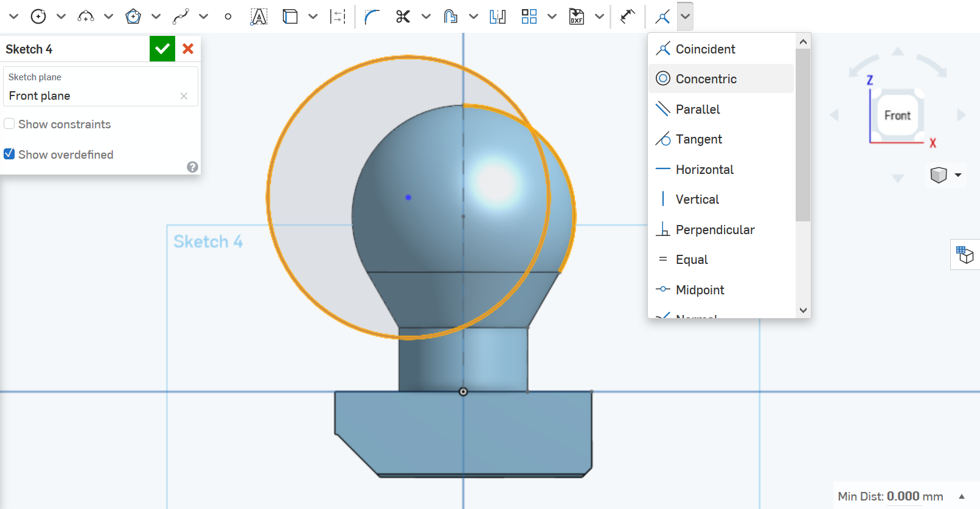Click the coincident constraint toolbar icon
Viewport: 980px width, 509px height.
662,16
